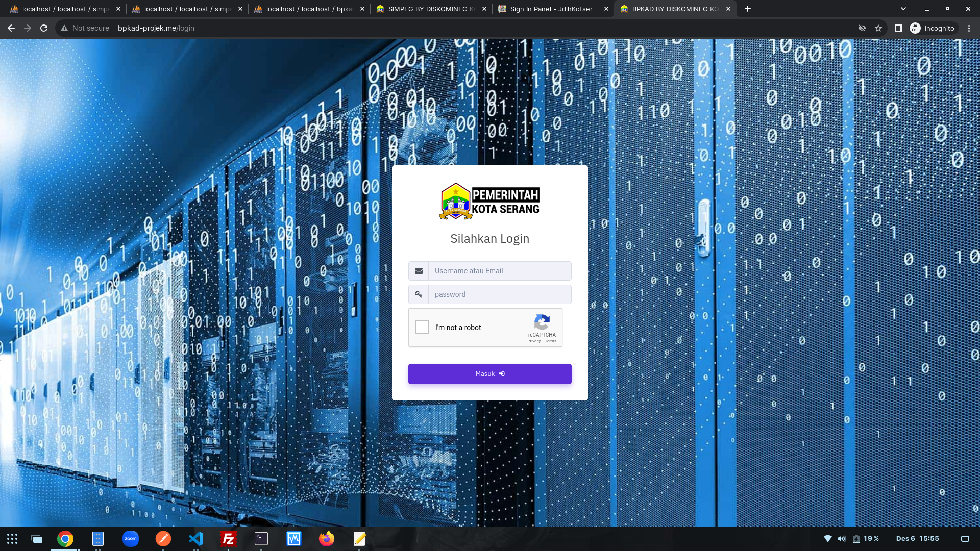Viewport: 980px width, 551px height.
Task: Open the terminal app in taskbar
Action: [261, 539]
